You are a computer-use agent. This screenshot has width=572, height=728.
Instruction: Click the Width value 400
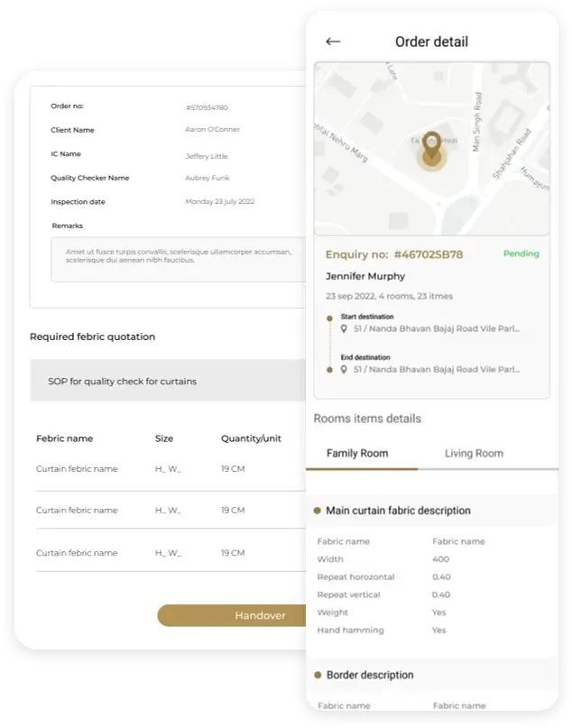coord(440,559)
